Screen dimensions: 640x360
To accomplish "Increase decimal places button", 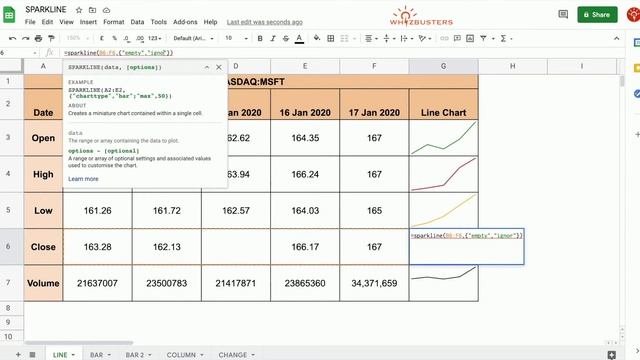I will click(x=140, y=38).
